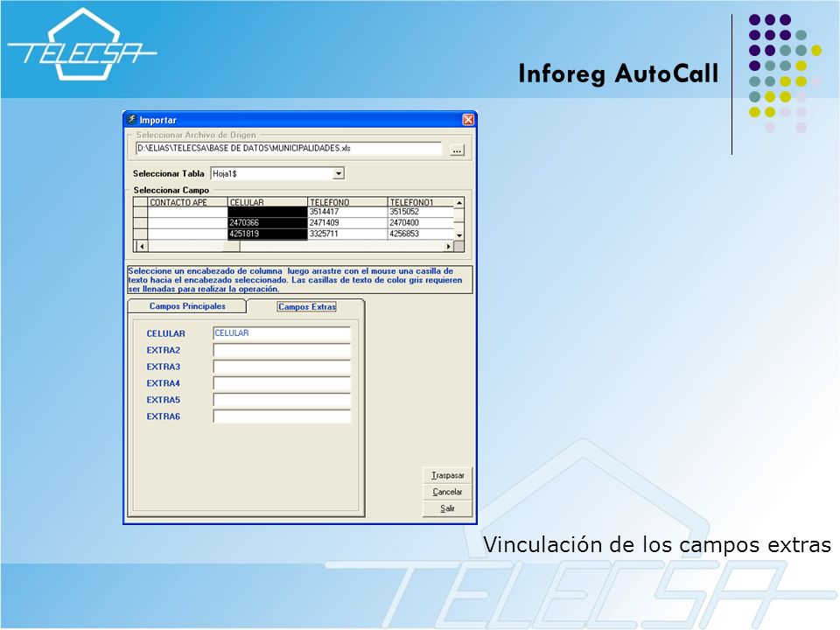
Task: Click the Importar window title icon
Action: 132,120
